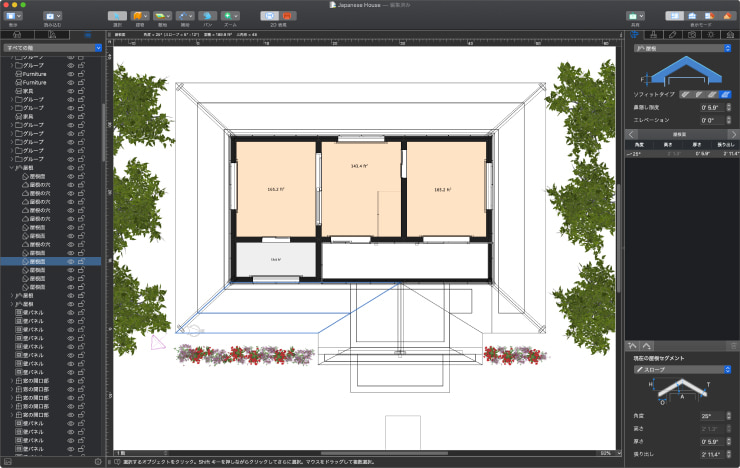Open the materials tab in left panel
Screen dimensions: 740x468
[52, 35]
